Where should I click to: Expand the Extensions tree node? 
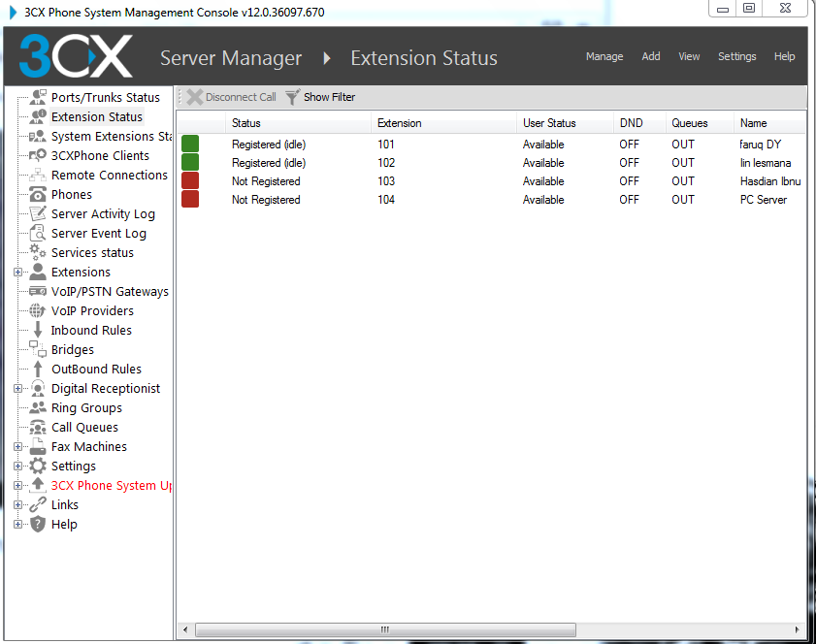pyautogui.click(x=17, y=273)
